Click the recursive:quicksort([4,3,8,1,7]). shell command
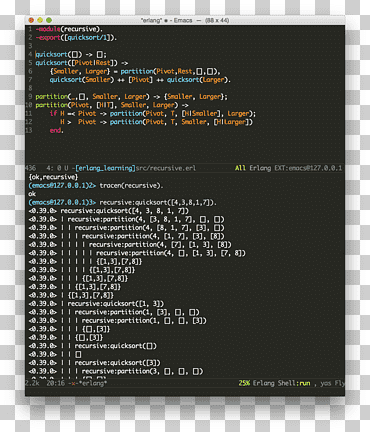This screenshot has width=370, height=432. [158, 202]
